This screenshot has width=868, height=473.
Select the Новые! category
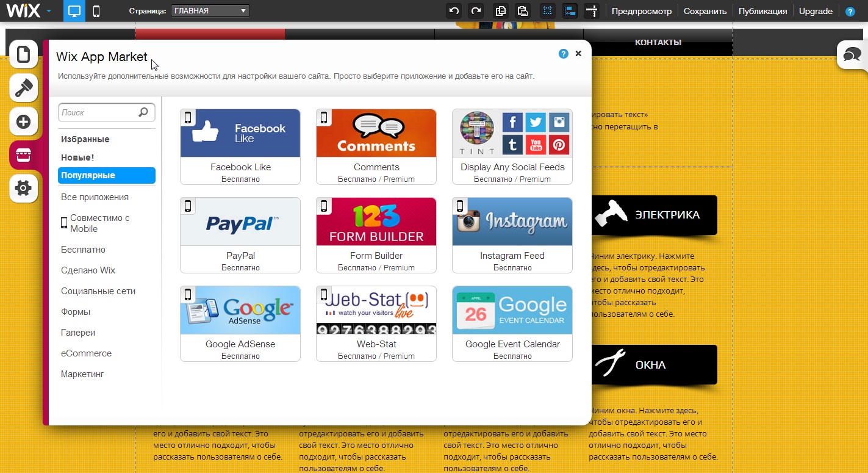pyautogui.click(x=77, y=157)
